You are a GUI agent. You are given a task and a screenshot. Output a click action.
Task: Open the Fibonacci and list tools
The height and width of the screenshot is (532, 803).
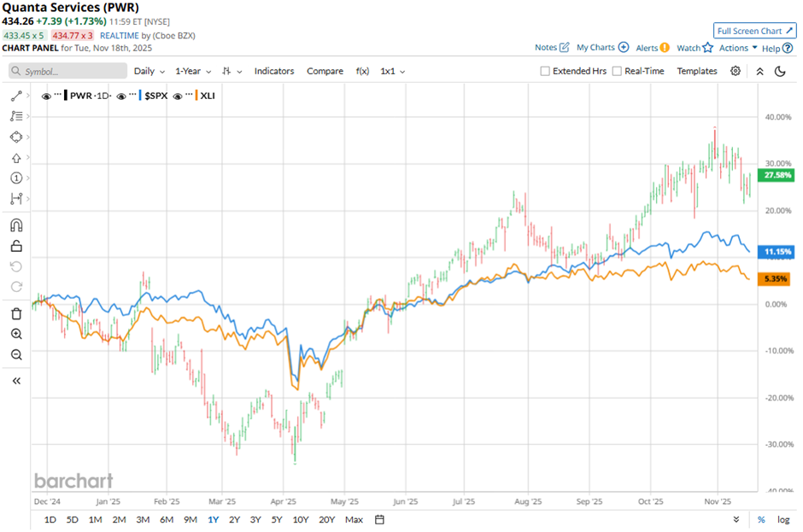[x=16, y=116]
